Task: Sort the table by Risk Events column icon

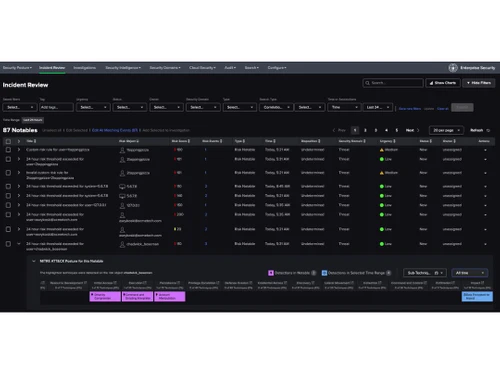Action: click(221, 141)
